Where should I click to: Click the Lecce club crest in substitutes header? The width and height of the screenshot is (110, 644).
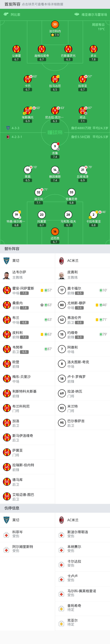(x=7, y=260)
